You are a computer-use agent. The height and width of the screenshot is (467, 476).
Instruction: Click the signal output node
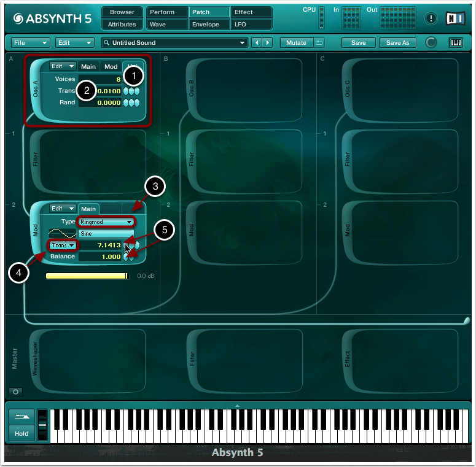(x=467, y=320)
